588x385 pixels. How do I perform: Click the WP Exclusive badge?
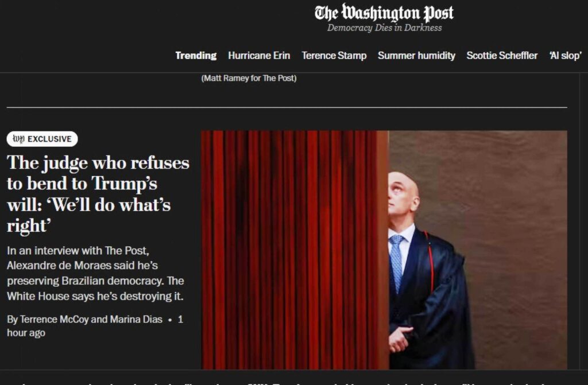[42, 139]
